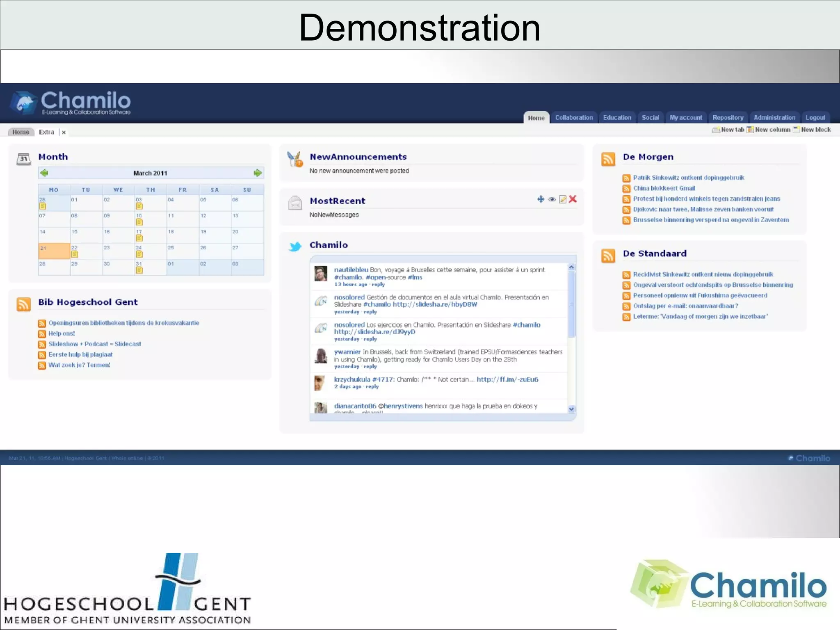Image resolution: width=840 pixels, height=630 pixels.
Task: Click the Twitter feed scrollbar up arrow
Action: (x=572, y=267)
